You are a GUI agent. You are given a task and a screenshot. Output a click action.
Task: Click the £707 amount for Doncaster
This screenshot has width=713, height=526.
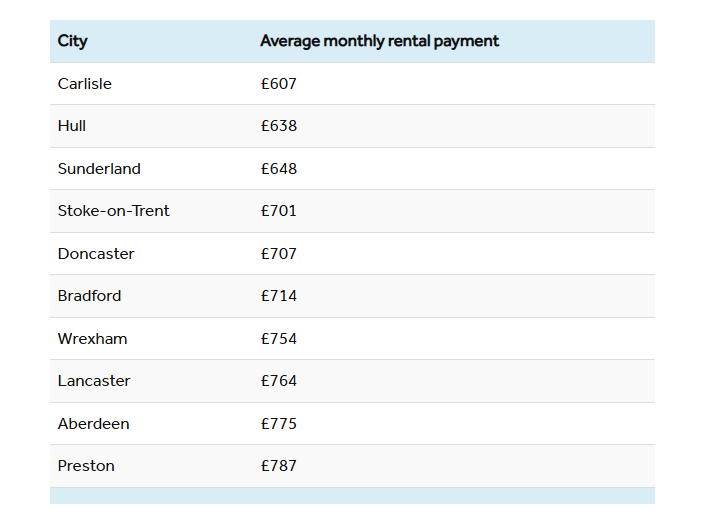point(279,254)
